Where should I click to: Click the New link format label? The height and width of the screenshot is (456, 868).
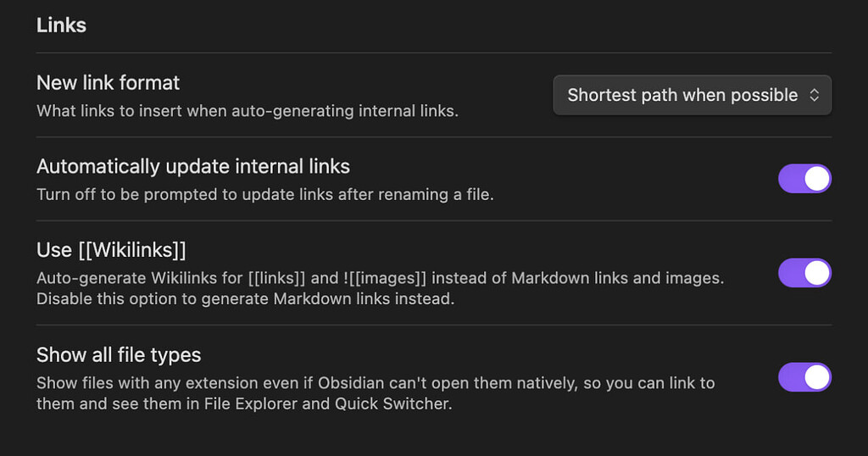[108, 82]
